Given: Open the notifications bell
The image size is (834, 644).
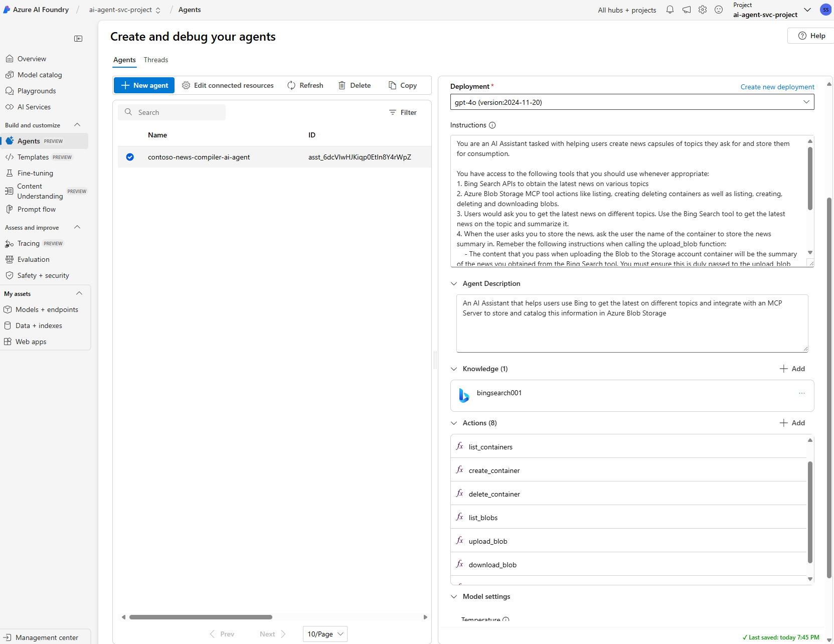Looking at the screenshot, I should (670, 10).
